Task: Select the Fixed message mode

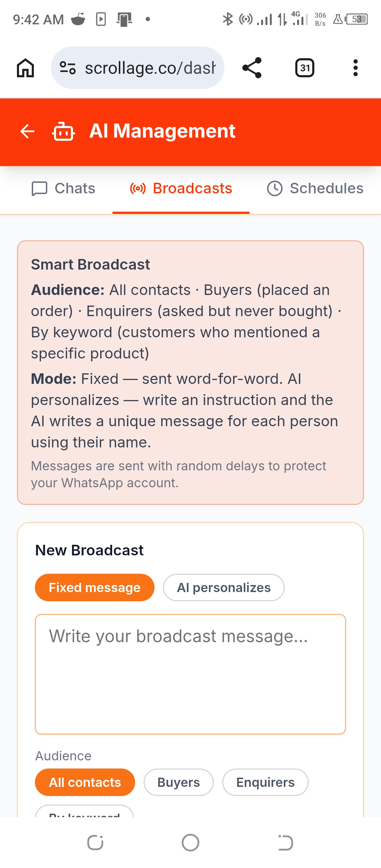Action: click(94, 587)
